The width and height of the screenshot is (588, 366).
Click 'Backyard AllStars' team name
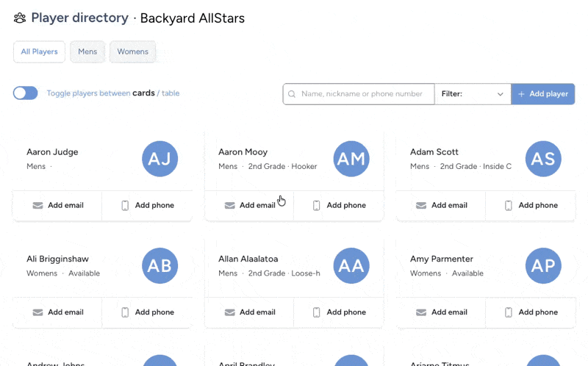tap(193, 18)
